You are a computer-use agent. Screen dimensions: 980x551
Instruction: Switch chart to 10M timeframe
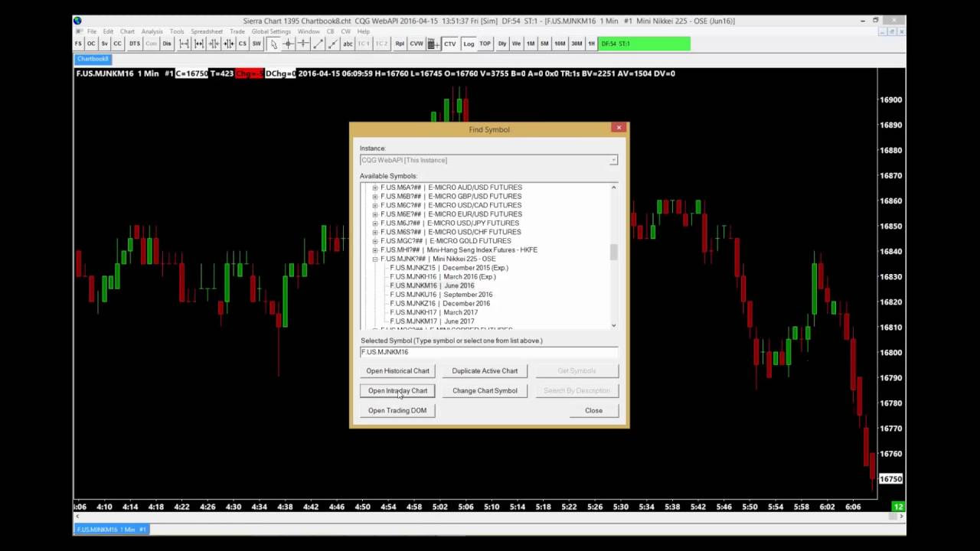[x=560, y=44]
